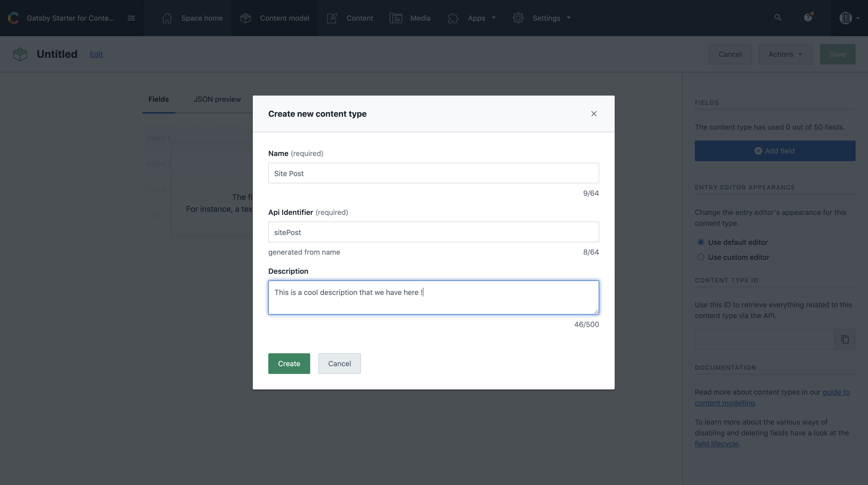Go to the Media nav item
Viewport: 868px width, 485px height.
tap(410, 18)
